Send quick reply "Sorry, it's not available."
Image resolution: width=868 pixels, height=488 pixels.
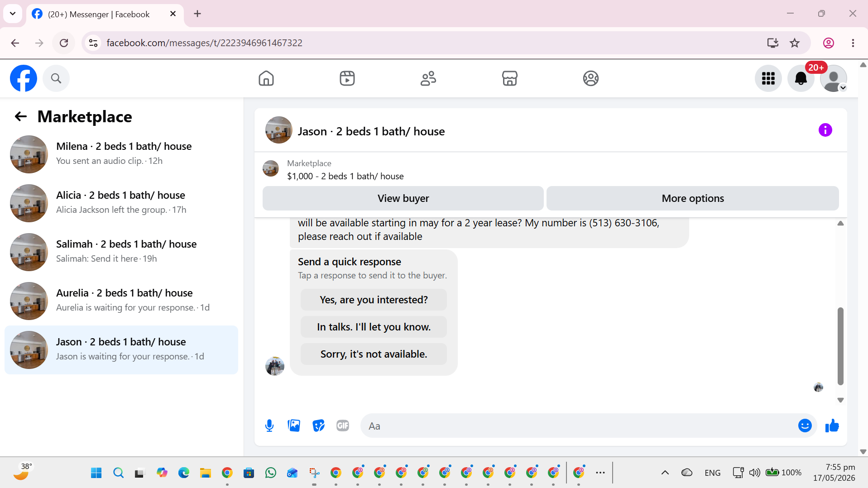coord(374,354)
